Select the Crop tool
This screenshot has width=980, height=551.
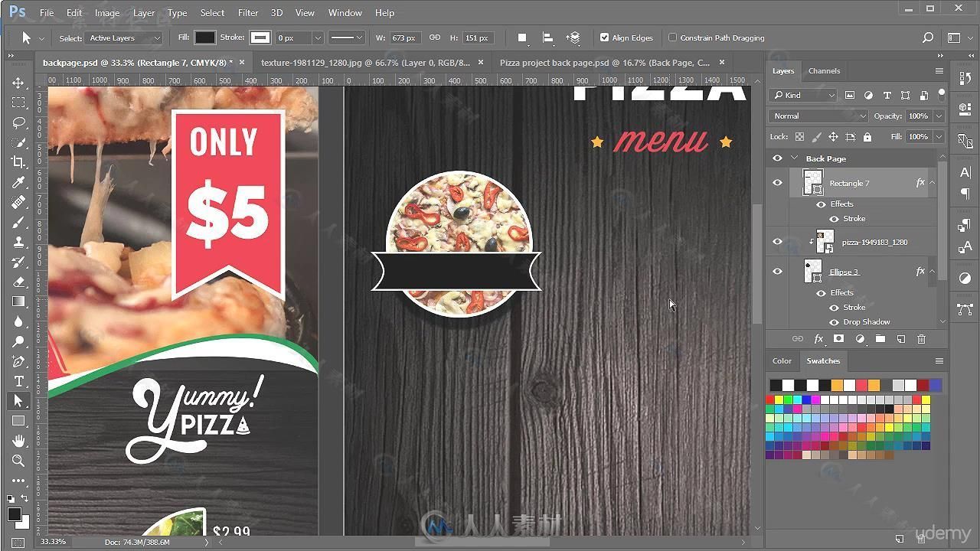[18, 162]
